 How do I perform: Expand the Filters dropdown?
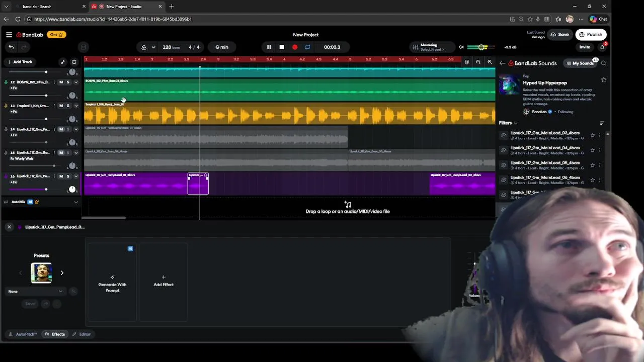pyautogui.click(x=508, y=123)
